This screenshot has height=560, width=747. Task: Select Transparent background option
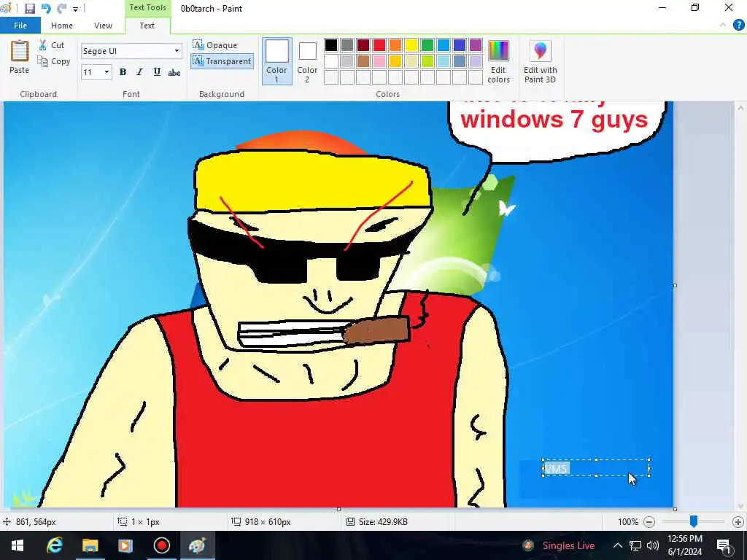222,61
